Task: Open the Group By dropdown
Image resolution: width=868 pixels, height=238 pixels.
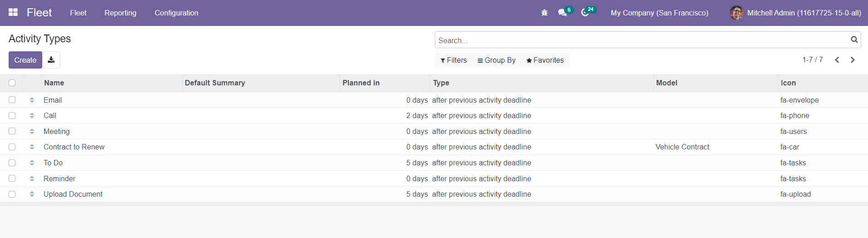Action: pyautogui.click(x=497, y=60)
